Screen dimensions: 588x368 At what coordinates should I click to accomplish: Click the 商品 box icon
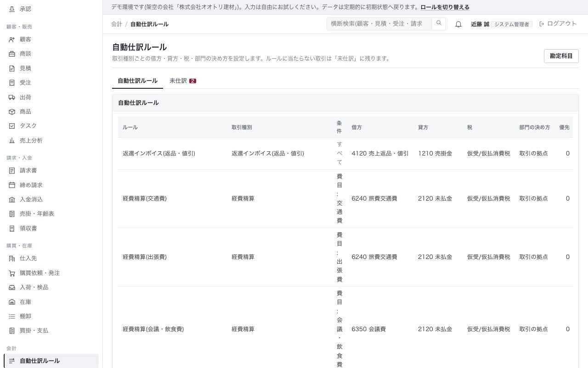(12, 112)
